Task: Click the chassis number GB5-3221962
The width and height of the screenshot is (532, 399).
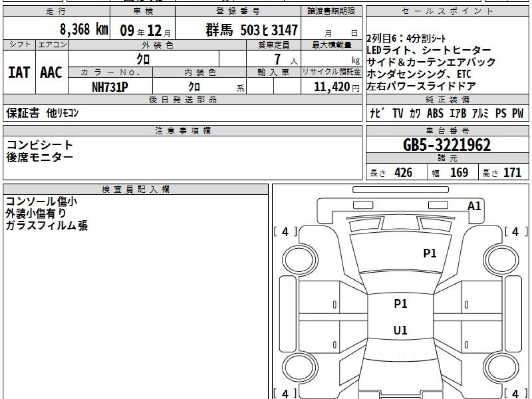Action: click(x=447, y=145)
